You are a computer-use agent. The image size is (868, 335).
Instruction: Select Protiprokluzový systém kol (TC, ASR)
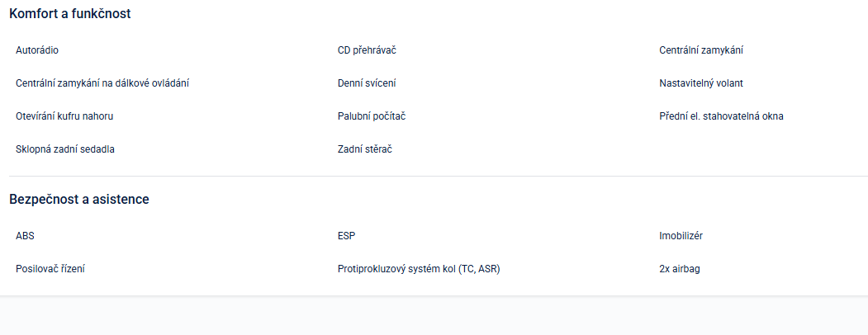pyautogui.click(x=419, y=269)
